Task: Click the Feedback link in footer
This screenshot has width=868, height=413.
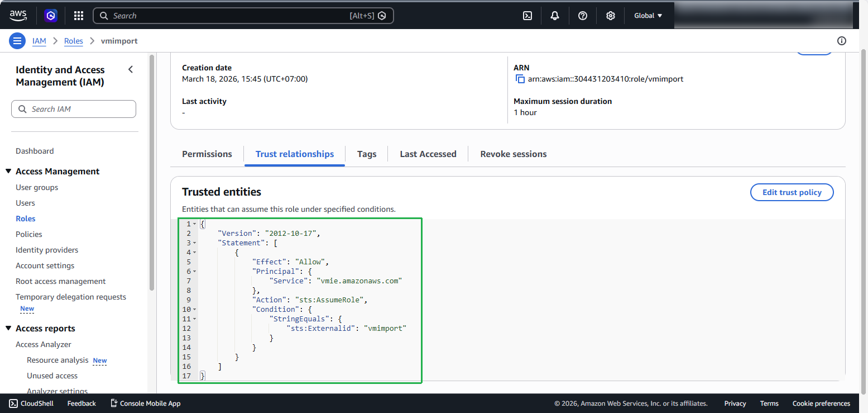Action: 81,403
